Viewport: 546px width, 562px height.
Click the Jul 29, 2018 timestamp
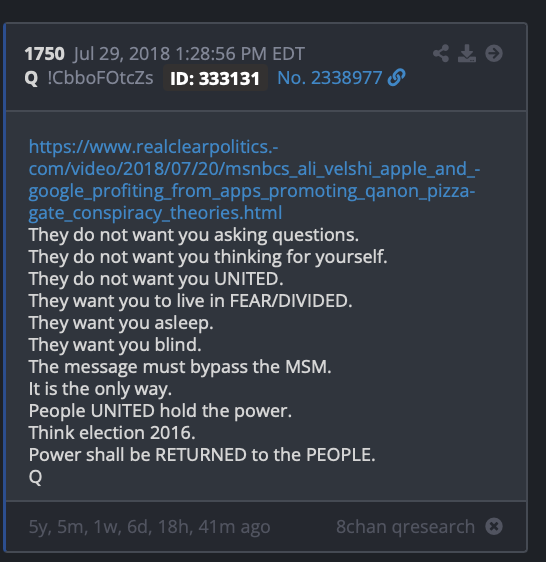click(x=189, y=54)
